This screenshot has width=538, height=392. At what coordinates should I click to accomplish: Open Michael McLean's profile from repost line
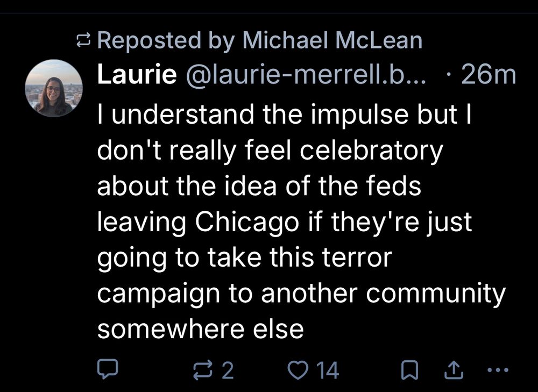(331, 41)
